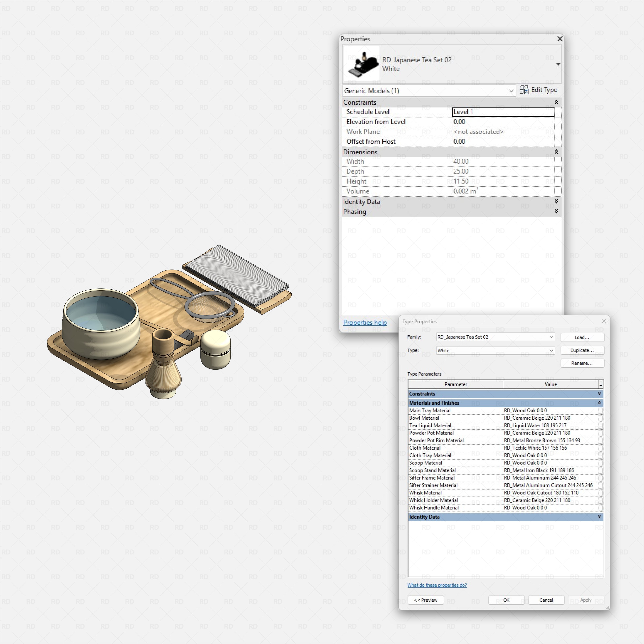Screen dimensions: 644x644
Task: Click the associate parameter button for Whisk Material
Action: coord(601,493)
